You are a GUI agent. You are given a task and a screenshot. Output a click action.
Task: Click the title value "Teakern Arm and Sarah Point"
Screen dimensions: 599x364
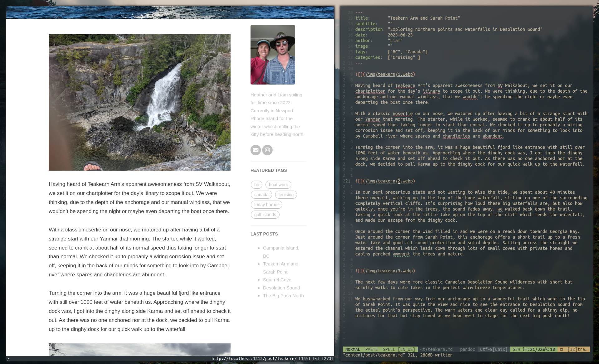[424, 18]
